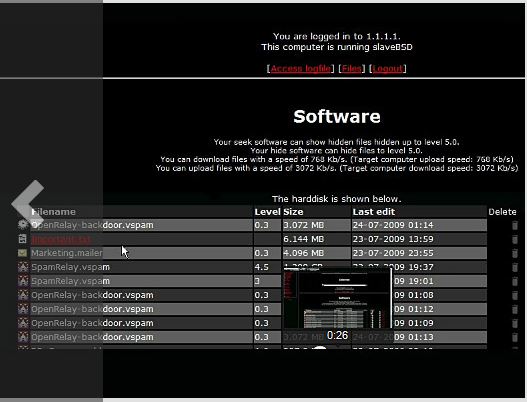527x402 pixels.
Task: Select the OpenRelay-backdoor.vspam sized 3.072 MB at top
Action: [x=92, y=225]
